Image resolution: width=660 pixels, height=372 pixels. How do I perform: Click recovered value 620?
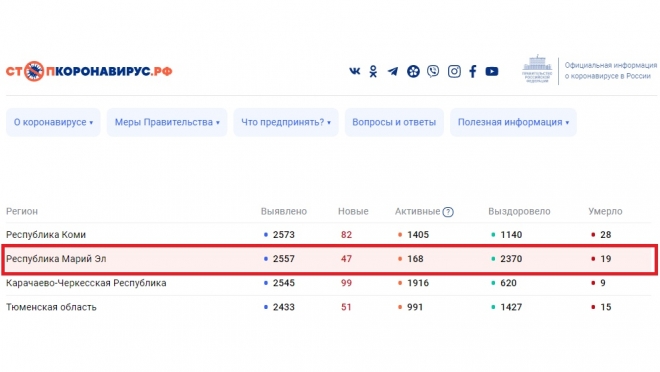click(508, 283)
